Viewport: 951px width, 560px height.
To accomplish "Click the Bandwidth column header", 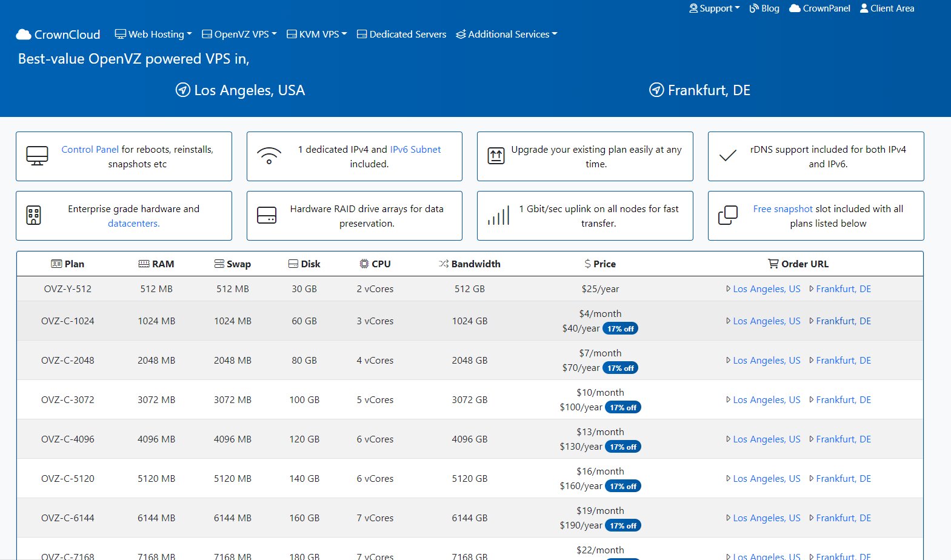I will (x=470, y=264).
